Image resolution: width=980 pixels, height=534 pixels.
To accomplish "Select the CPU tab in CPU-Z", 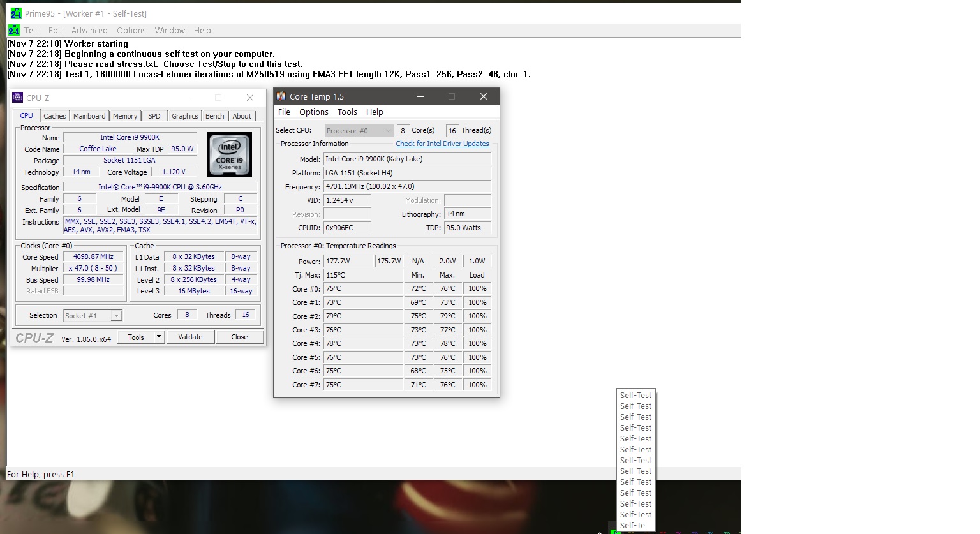I will [x=26, y=115].
